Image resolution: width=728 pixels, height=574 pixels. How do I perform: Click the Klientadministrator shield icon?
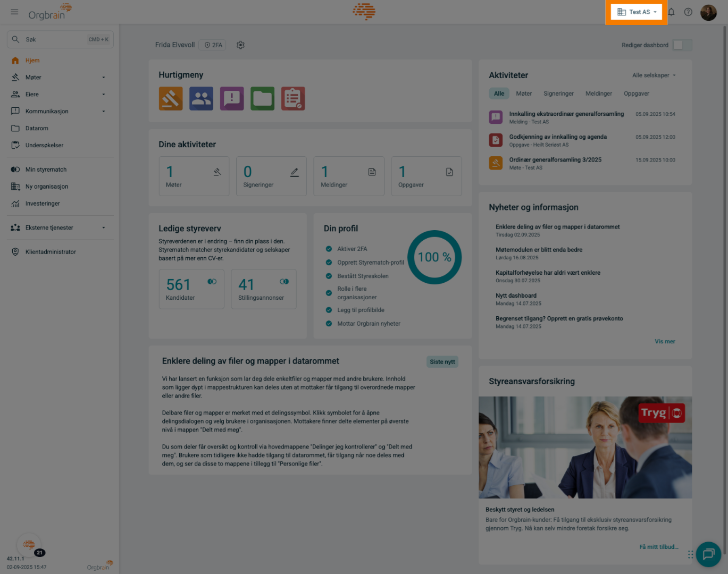tap(15, 252)
